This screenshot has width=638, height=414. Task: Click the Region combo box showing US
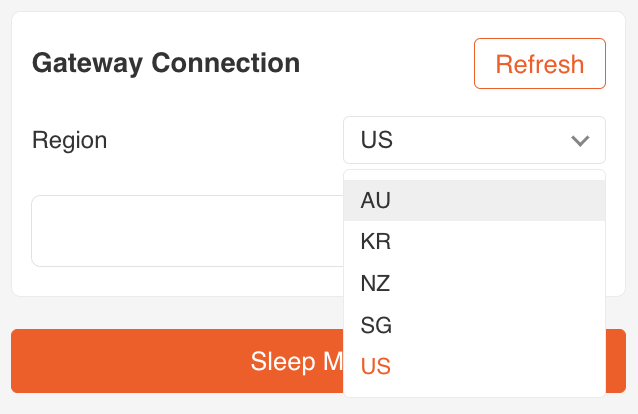coord(473,140)
